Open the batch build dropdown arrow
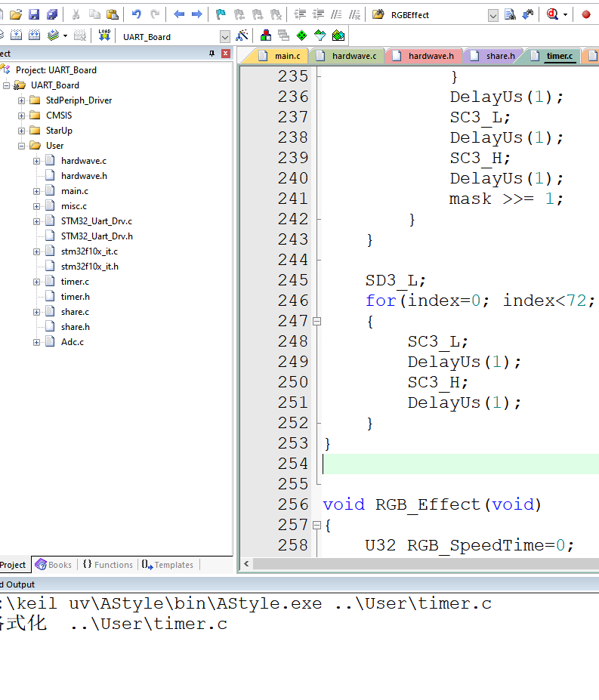This screenshot has height=700, width=599. pyautogui.click(x=65, y=35)
